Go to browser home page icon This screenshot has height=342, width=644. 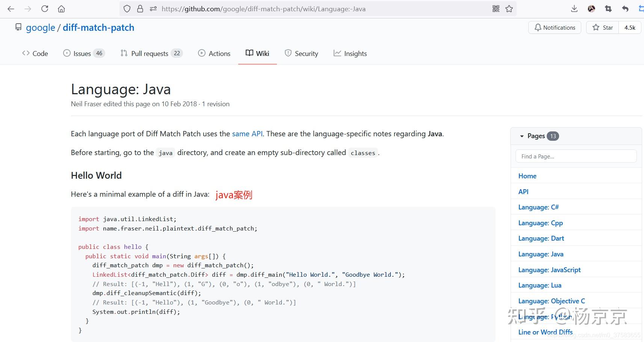[61, 9]
